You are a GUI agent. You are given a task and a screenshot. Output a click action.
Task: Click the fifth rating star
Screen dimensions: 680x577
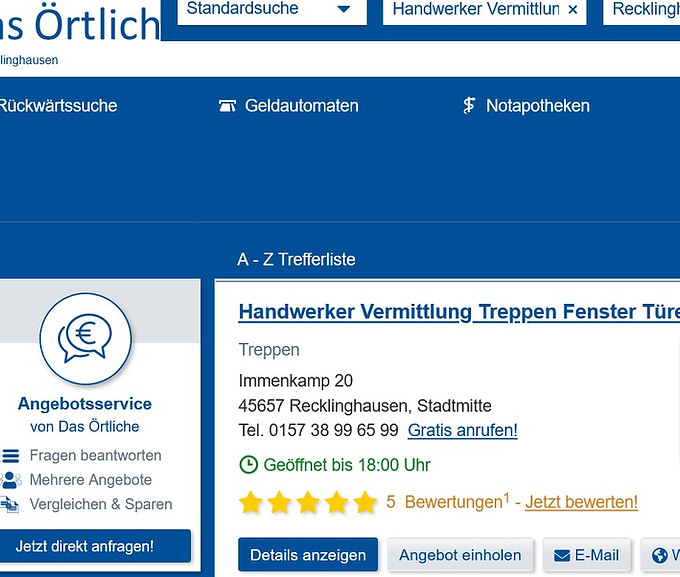click(x=365, y=502)
